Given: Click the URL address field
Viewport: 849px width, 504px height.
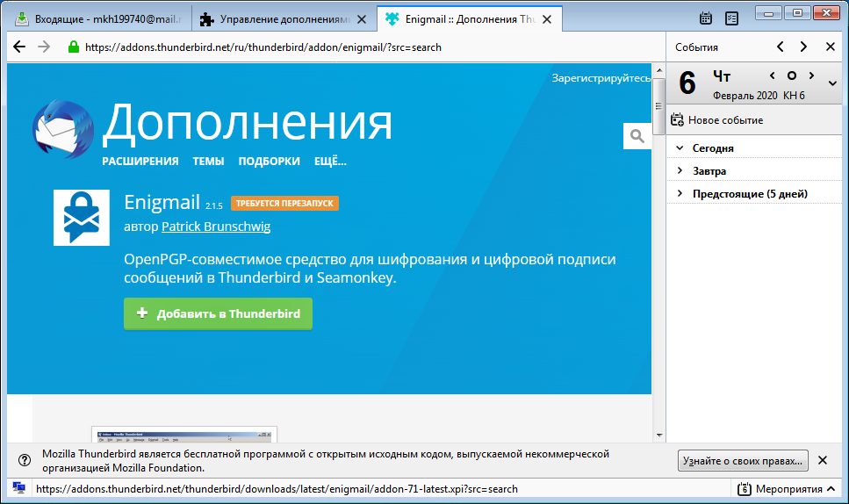Looking at the screenshot, I should coord(263,47).
